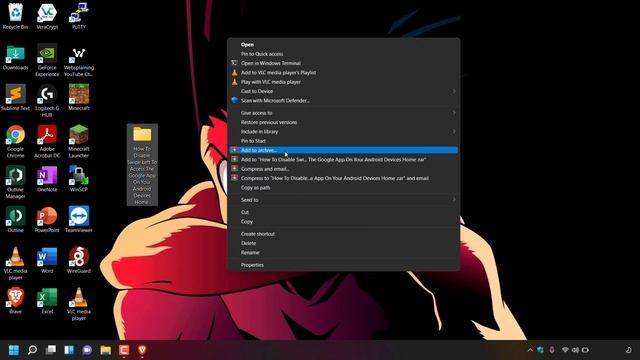Expand the Include in library submenu

[x=344, y=131]
